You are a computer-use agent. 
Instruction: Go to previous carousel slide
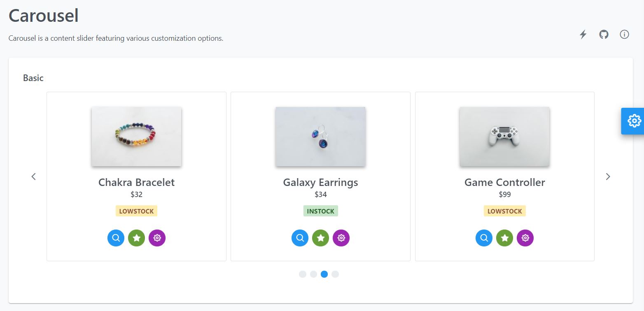click(34, 176)
